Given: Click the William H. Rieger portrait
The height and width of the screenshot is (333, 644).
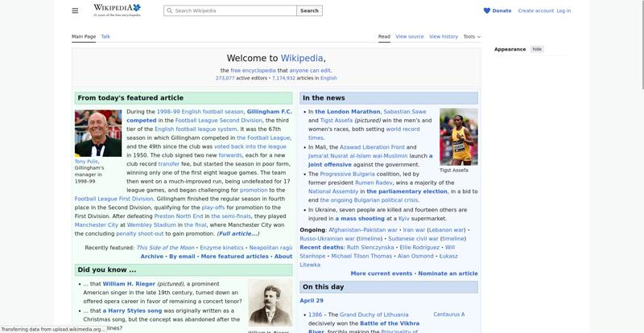Looking at the screenshot, I should 269,303.
